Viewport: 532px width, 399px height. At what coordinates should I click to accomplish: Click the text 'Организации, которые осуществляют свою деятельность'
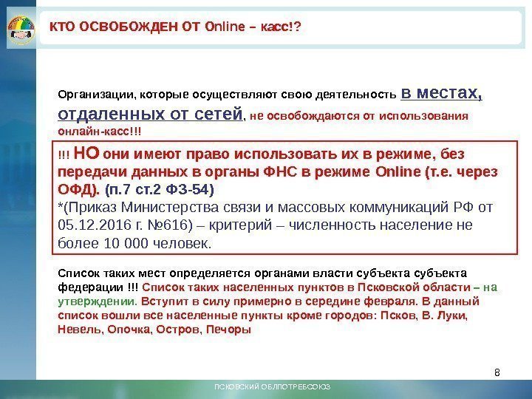point(227,95)
